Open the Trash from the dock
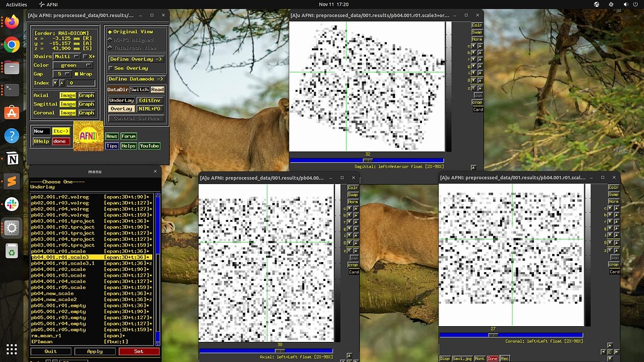 (x=11, y=251)
